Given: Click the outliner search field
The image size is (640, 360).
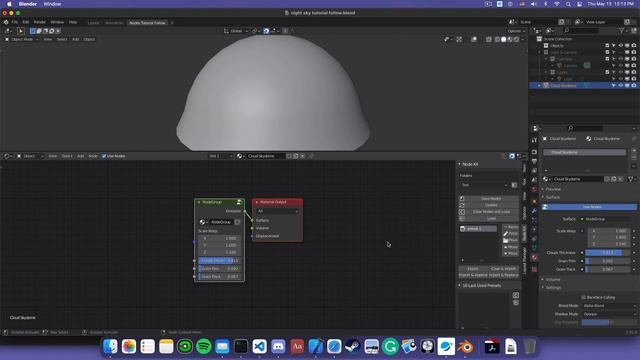Looking at the screenshot, I should [x=581, y=31].
